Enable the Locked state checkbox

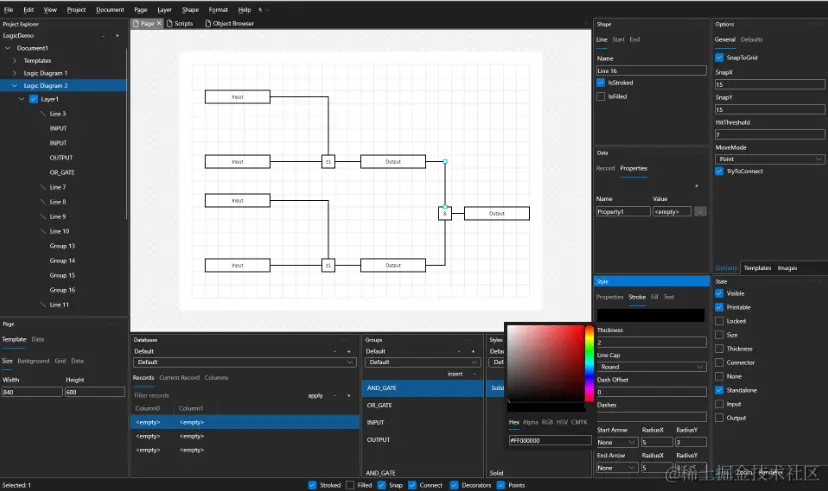719,321
